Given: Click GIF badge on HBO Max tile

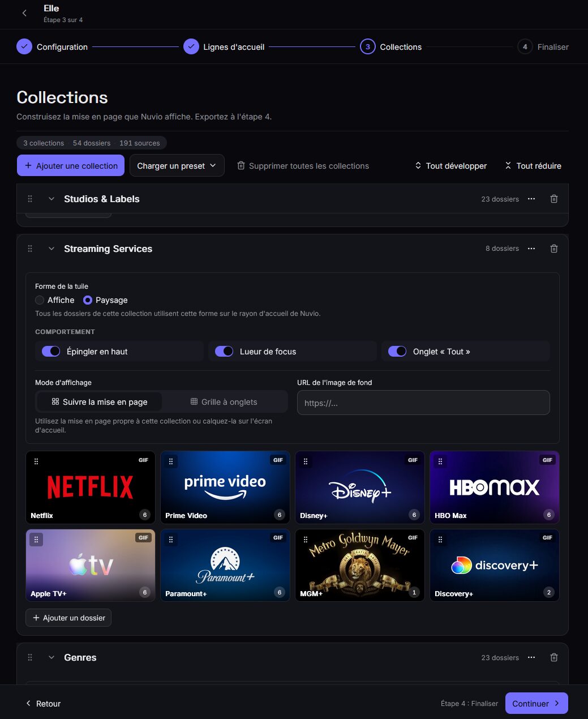Looking at the screenshot, I should click(x=547, y=460).
